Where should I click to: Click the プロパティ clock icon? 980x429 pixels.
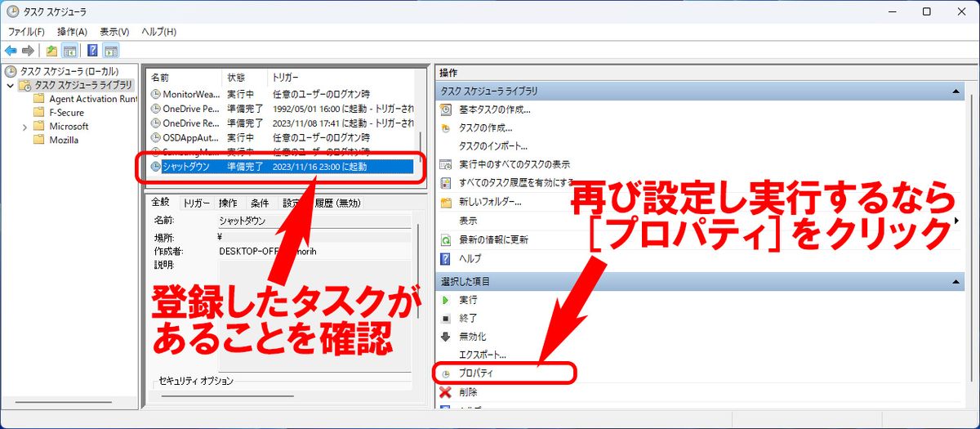[446, 373]
